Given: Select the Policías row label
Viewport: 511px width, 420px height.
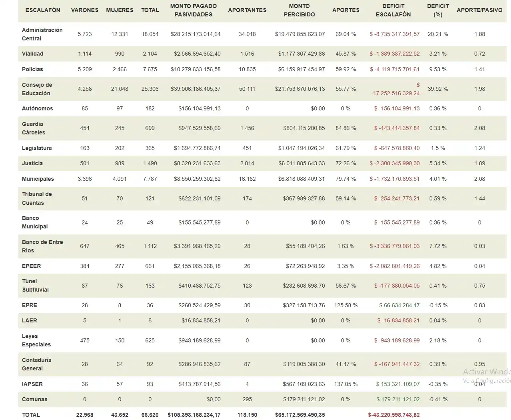Looking at the screenshot, I should coord(32,69).
